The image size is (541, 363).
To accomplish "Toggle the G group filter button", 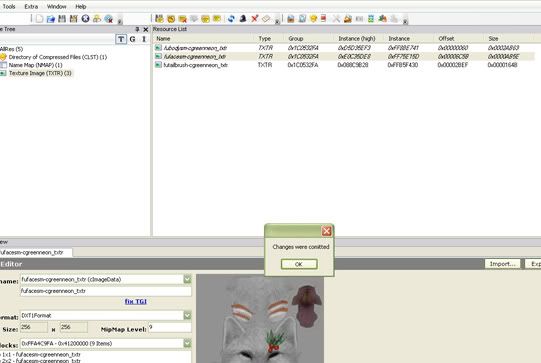I will click(x=132, y=39).
